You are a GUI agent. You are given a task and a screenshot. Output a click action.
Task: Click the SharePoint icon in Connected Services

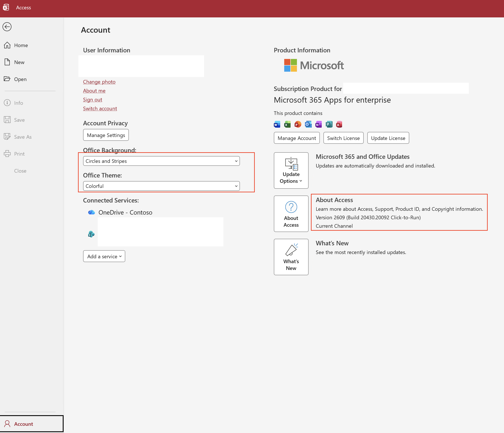pyautogui.click(x=91, y=234)
